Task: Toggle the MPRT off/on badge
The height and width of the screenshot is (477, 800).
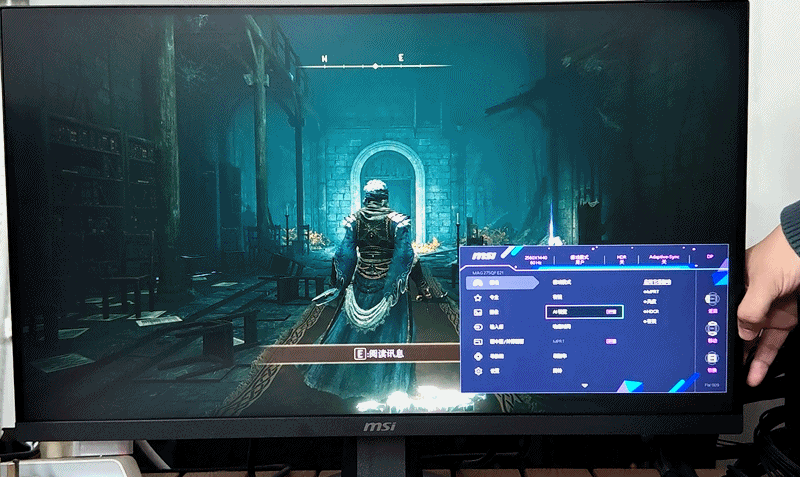Action: tap(611, 341)
